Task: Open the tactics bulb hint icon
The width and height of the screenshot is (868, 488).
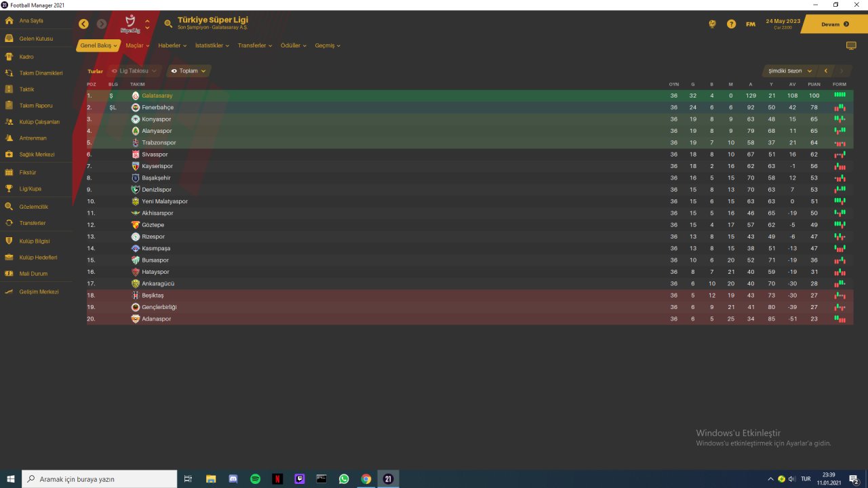Action: coord(713,24)
